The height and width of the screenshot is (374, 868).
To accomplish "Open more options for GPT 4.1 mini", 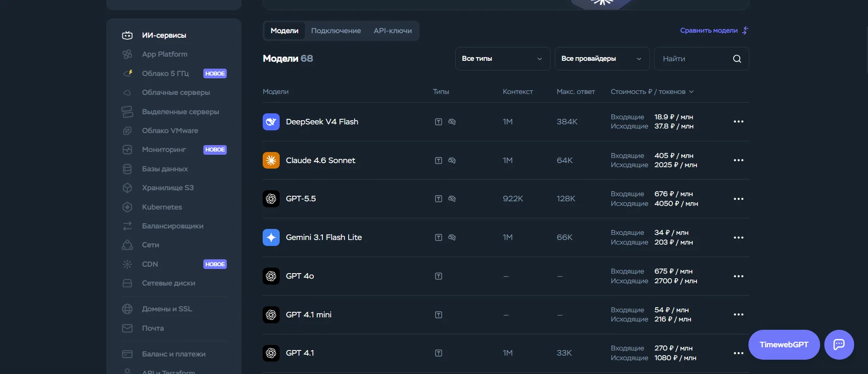I will coord(739,315).
